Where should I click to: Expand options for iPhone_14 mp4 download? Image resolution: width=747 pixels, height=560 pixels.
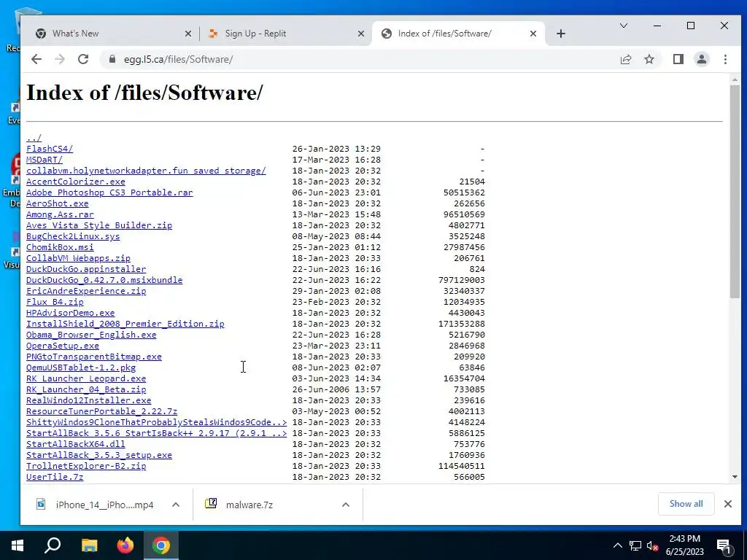coord(176,505)
